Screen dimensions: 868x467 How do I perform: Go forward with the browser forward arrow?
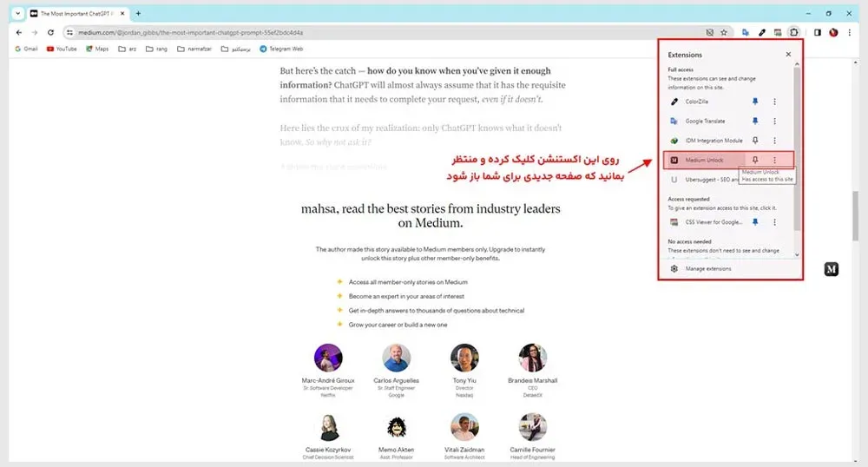(35, 33)
